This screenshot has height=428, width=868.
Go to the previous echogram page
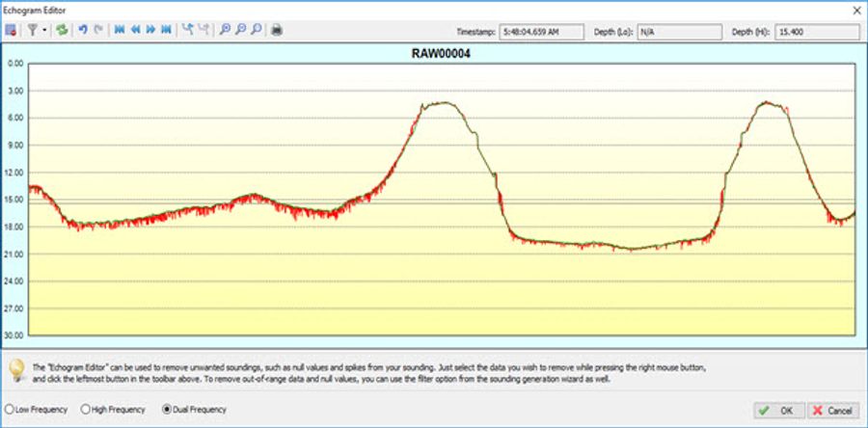[134, 30]
